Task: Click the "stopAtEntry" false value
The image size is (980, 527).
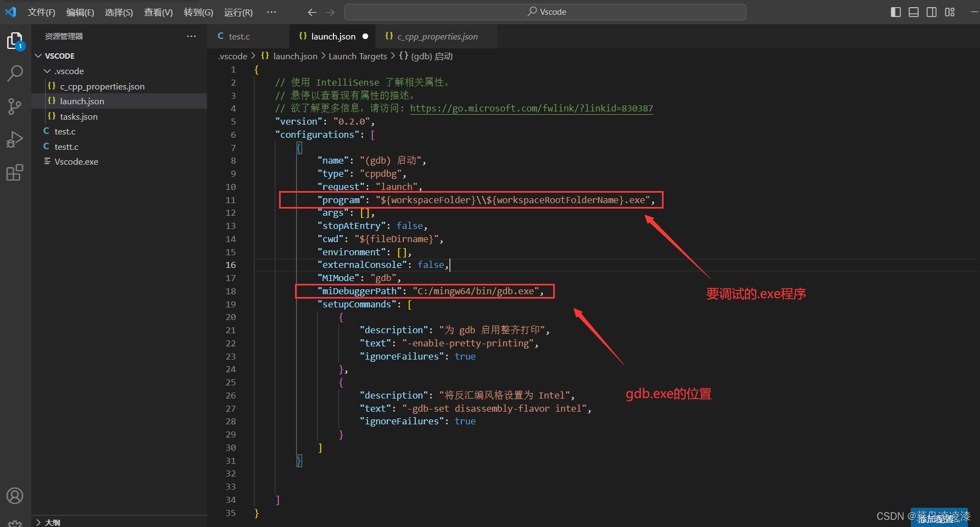Action: (410, 226)
